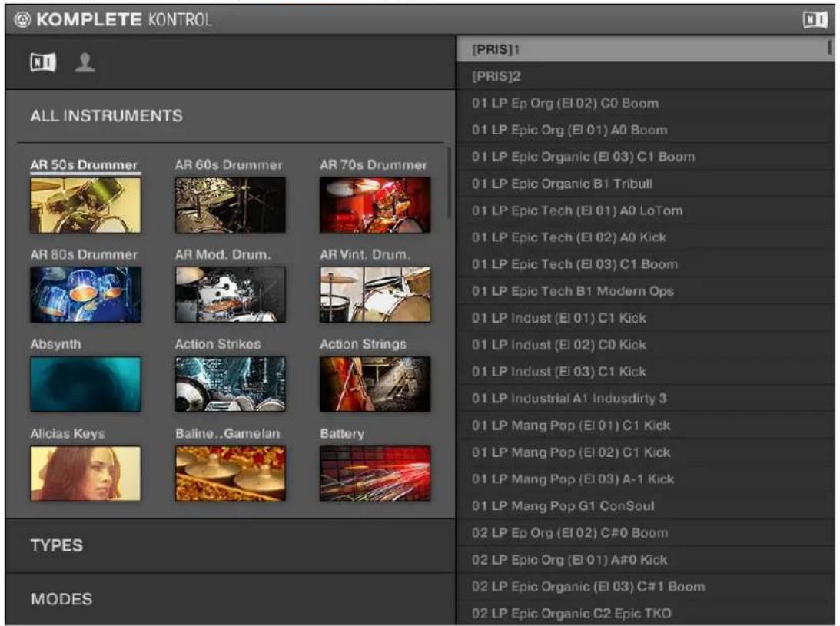The width and height of the screenshot is (840, 626).
Task: Pick the Action Strikes thumbnail
Action: [x=231, y=384]
